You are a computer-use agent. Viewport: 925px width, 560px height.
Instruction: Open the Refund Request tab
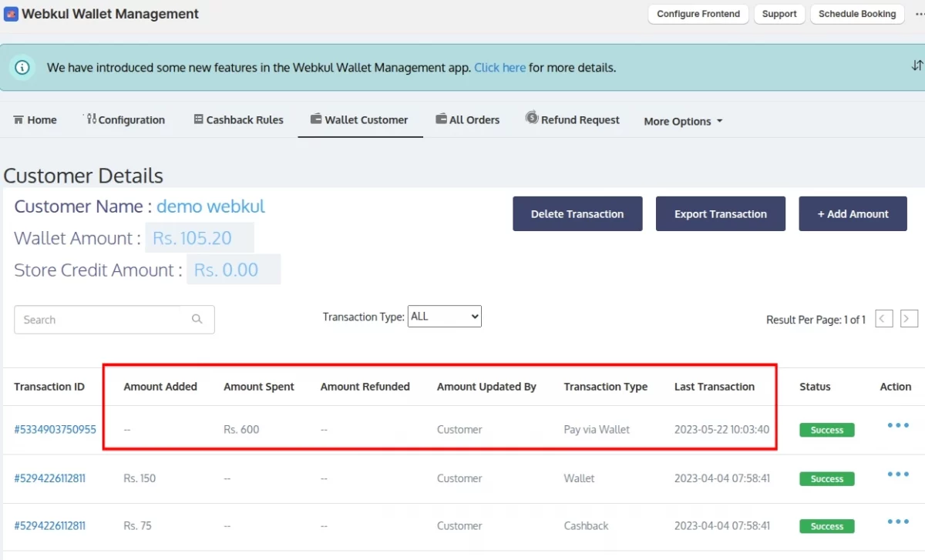[x=573, y=119]
